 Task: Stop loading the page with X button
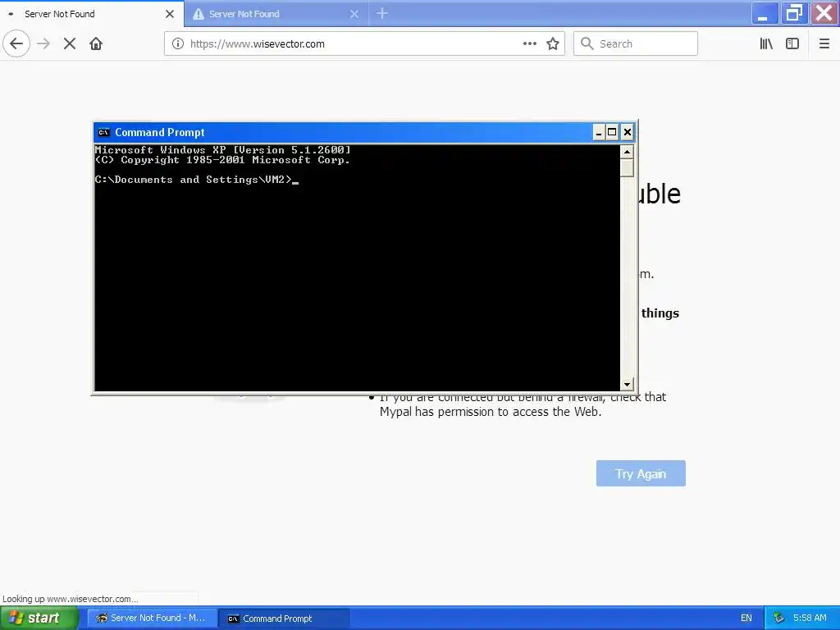(x=70, y=43)
